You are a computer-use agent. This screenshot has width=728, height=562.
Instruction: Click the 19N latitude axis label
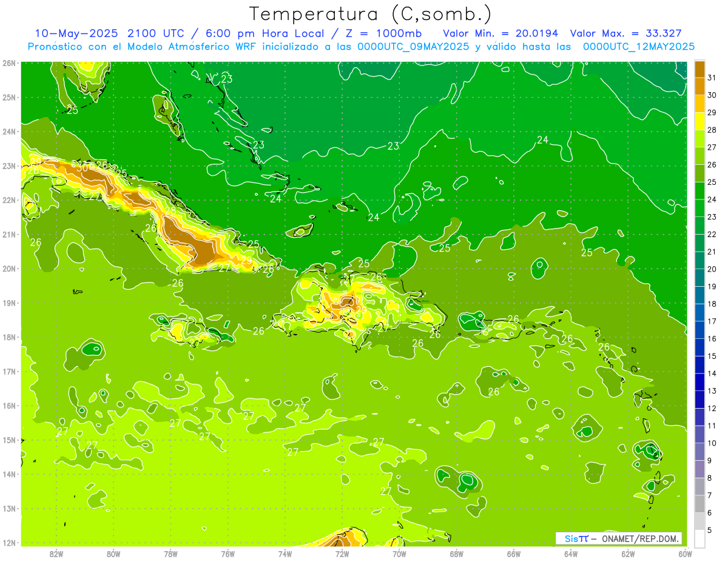click(9, 303)
